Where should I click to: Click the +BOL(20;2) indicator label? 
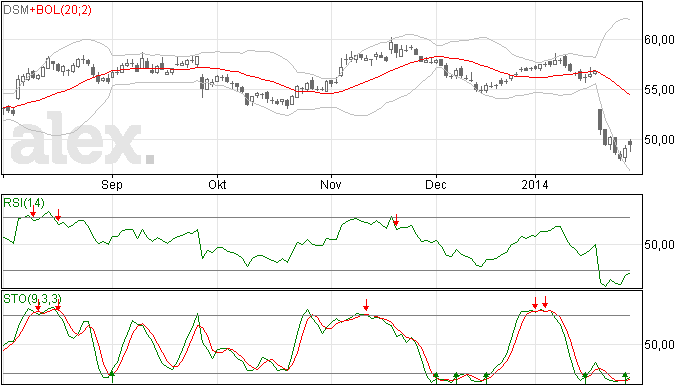(x=61, y=10)
